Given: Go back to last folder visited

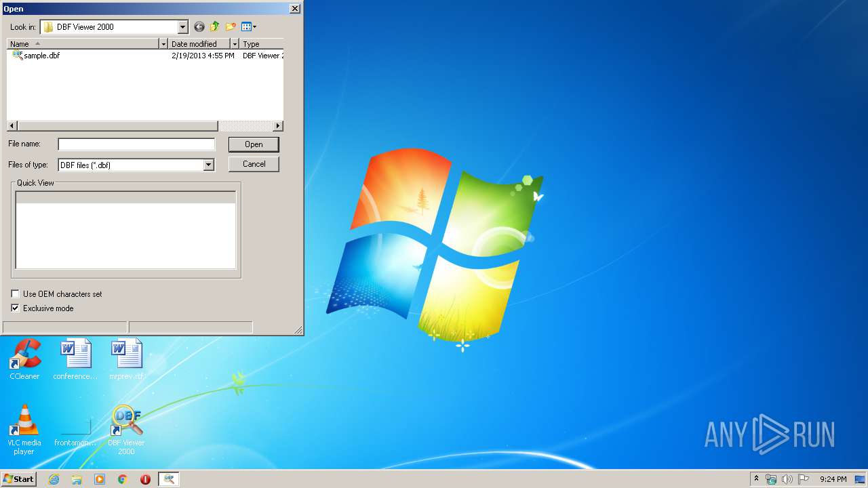Looking at the screenshot, I should pyautogui.click(x=199, y=27).
